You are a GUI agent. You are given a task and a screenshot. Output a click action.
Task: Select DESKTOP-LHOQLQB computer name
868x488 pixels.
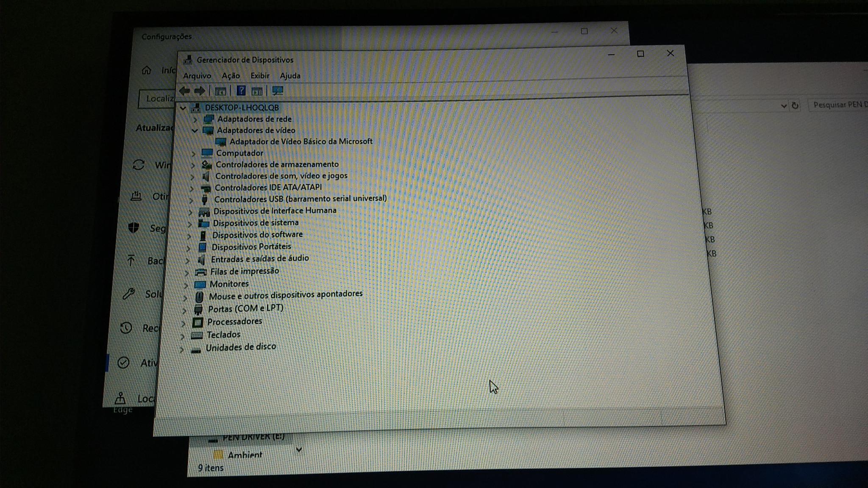[x=242, y=108]
